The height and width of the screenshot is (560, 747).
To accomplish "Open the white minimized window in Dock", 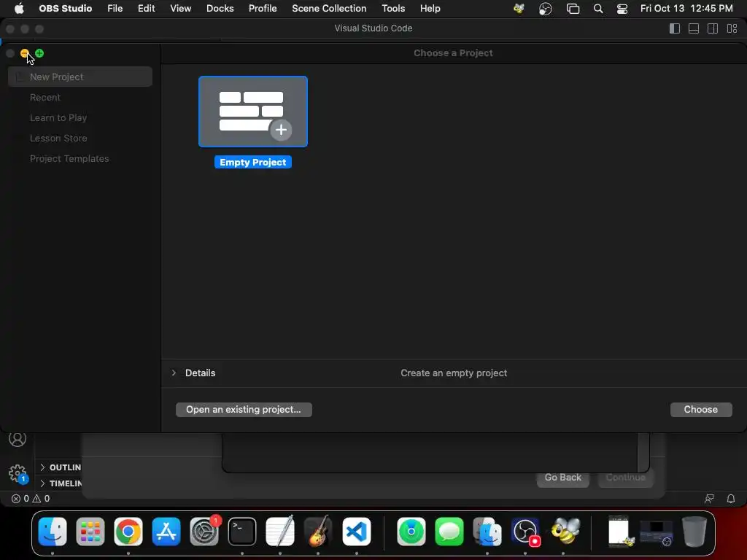I will [x=621, y=531].
